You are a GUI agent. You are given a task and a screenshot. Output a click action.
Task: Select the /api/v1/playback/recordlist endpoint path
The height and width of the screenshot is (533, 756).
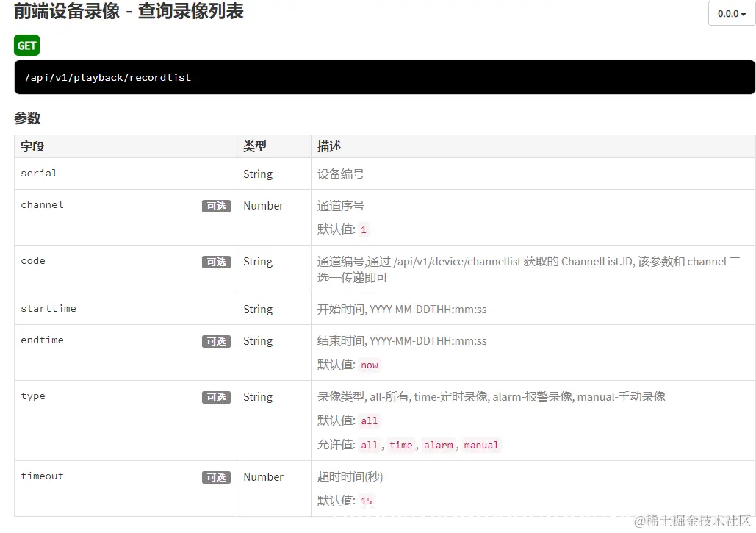click(x=108, y=77)
